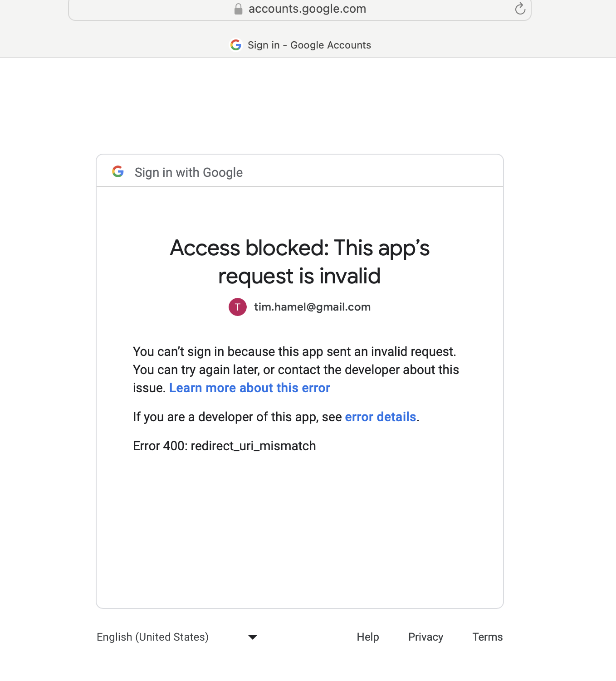Open Learn more about this error link

pos(249,388)
